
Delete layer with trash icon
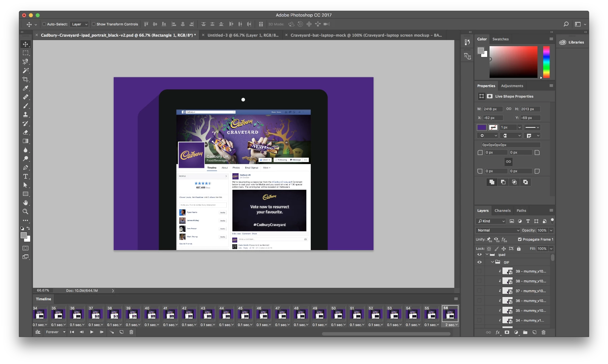tap(543, 332)
